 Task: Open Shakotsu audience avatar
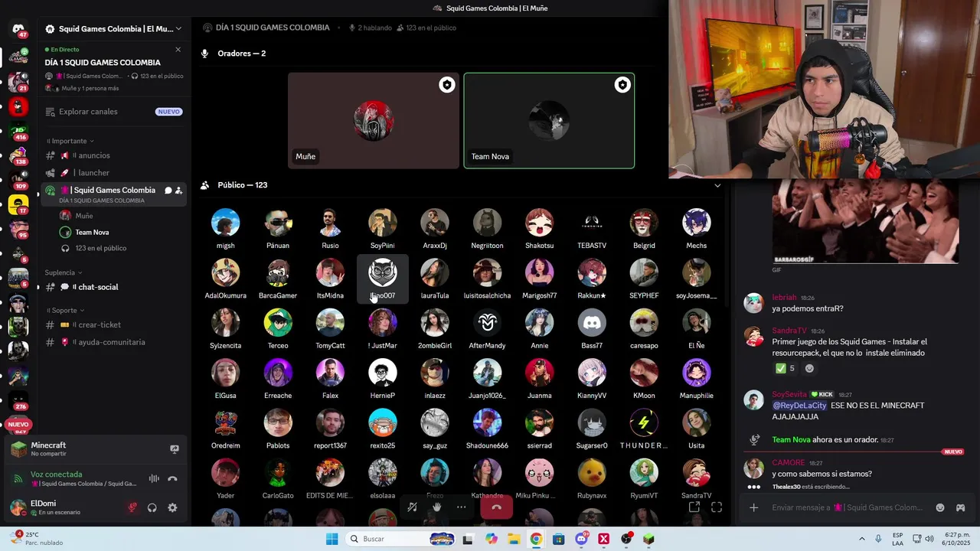pyautogui.click(x=539, y=223)
